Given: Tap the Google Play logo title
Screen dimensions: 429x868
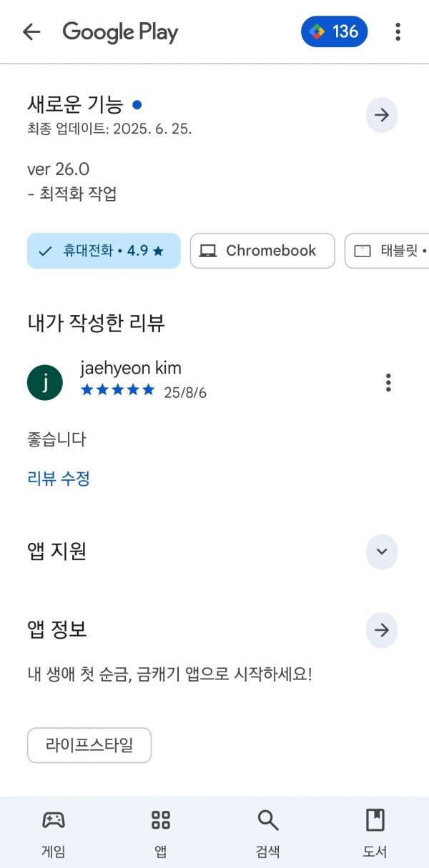Looking at the screenshot, I should coord(120,32).
